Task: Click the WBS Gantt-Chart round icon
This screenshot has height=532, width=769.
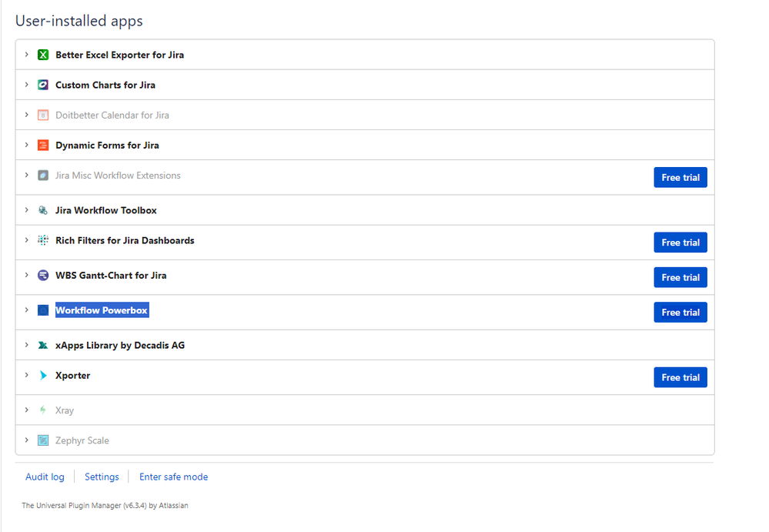Action: tap(43, 275)
